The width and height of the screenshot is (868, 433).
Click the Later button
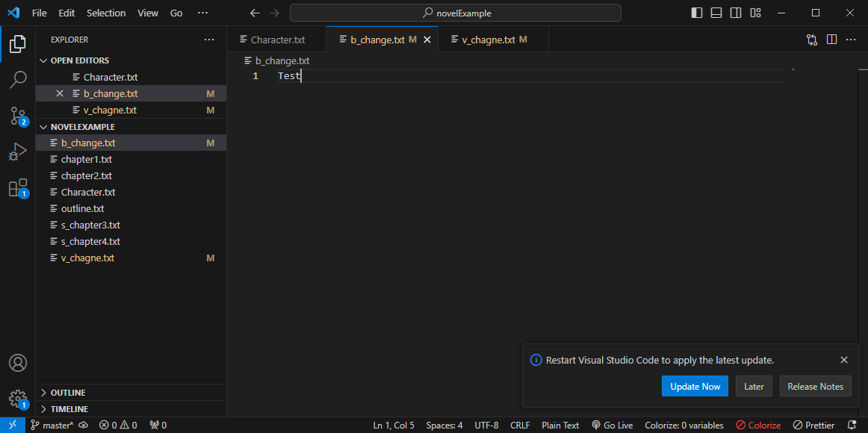pos(754,387)
